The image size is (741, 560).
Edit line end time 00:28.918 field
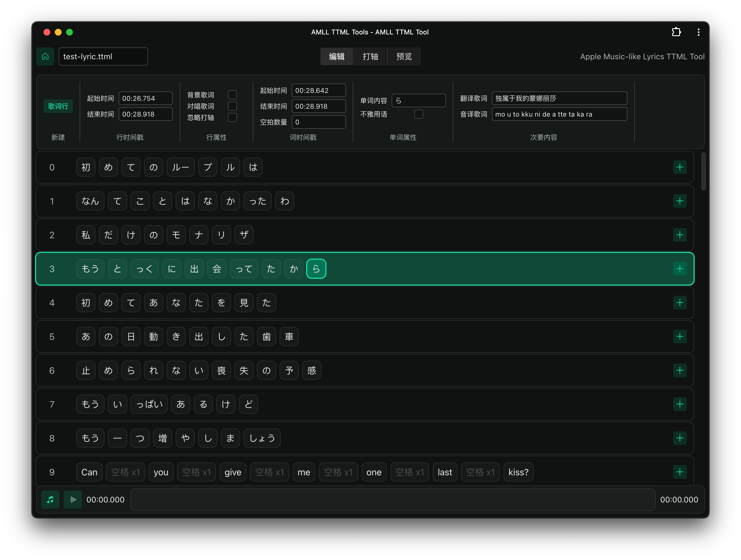point(146,114)
